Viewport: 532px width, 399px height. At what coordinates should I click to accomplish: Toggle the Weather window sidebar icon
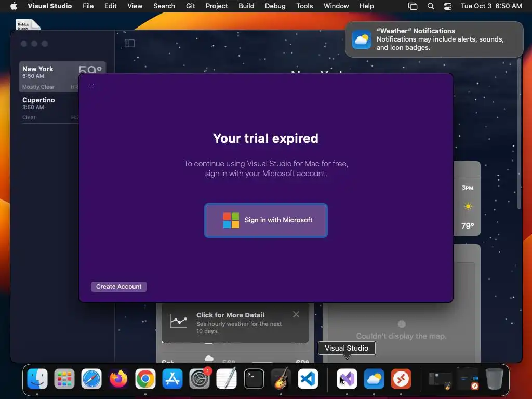(x=129, y=44)
